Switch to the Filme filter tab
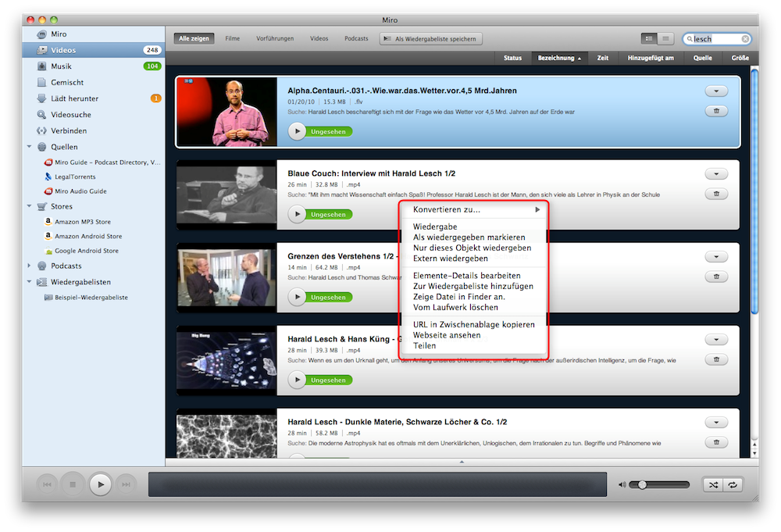The height and width of the screenshot is (532, 781). 232,38
